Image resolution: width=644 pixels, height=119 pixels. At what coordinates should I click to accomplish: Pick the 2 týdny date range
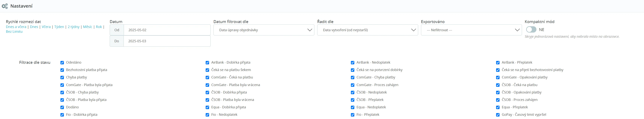[74, 27]
